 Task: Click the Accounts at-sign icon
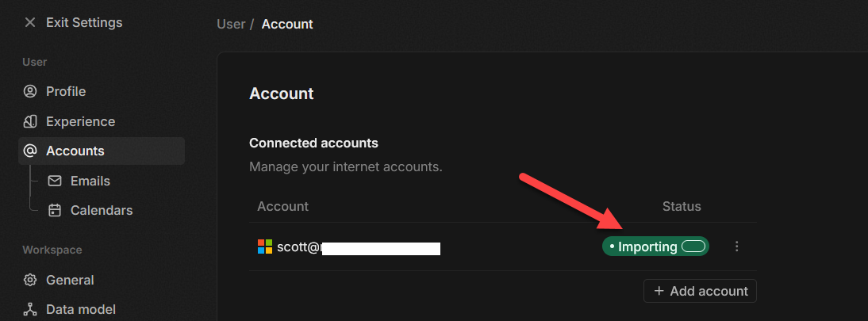click(30, 151)
